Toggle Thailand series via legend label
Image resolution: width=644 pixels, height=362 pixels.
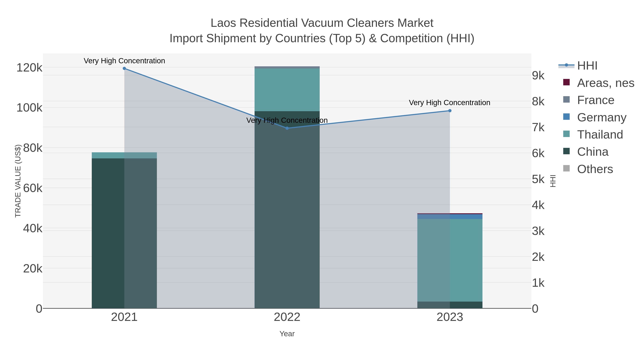click(x=600, y=134)
